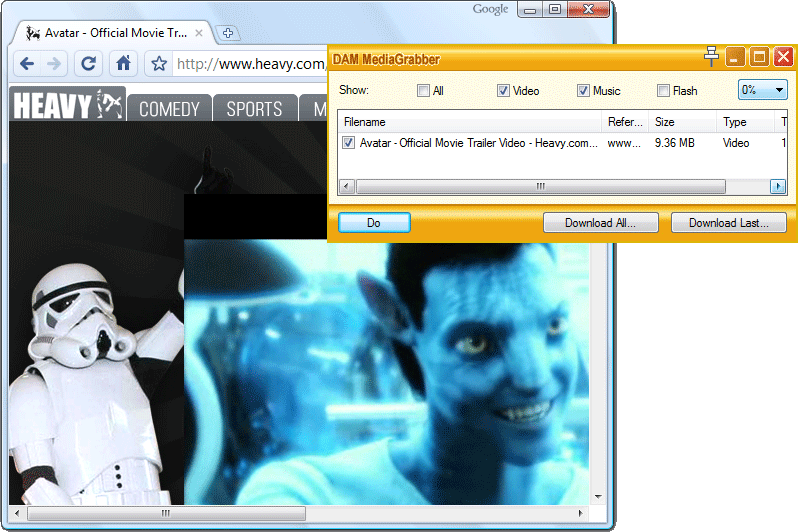This screenshot has width=798, height=532.
Task: Open the SPORTS tab on Heavy
Action: 254,108
